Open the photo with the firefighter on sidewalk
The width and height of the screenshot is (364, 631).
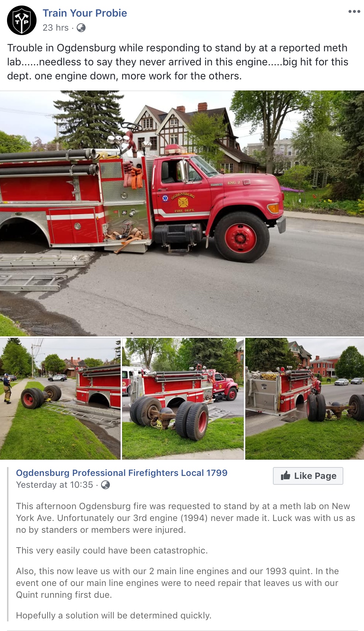pyautogui.click(x=60, y=399)
